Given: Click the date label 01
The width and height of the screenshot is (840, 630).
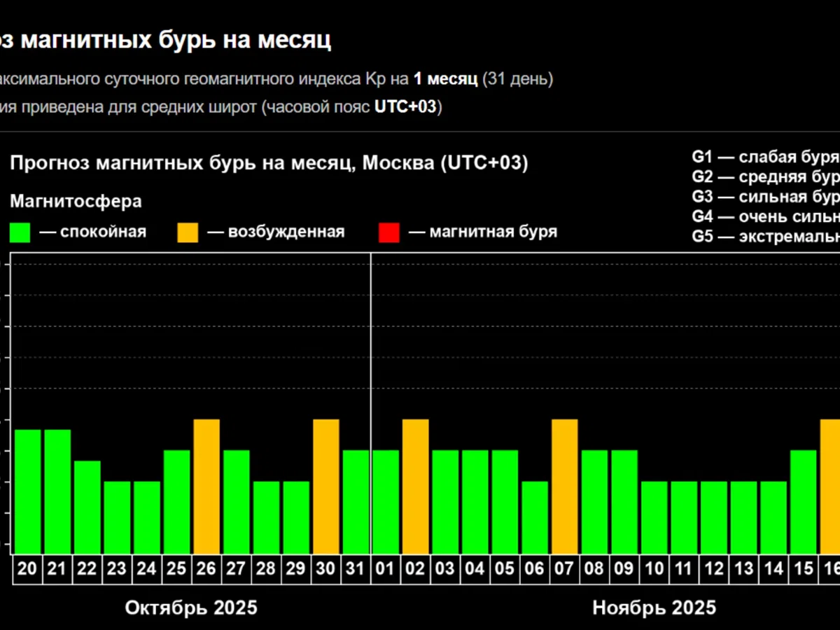Looking at the screenshot, I should [386, 569].
